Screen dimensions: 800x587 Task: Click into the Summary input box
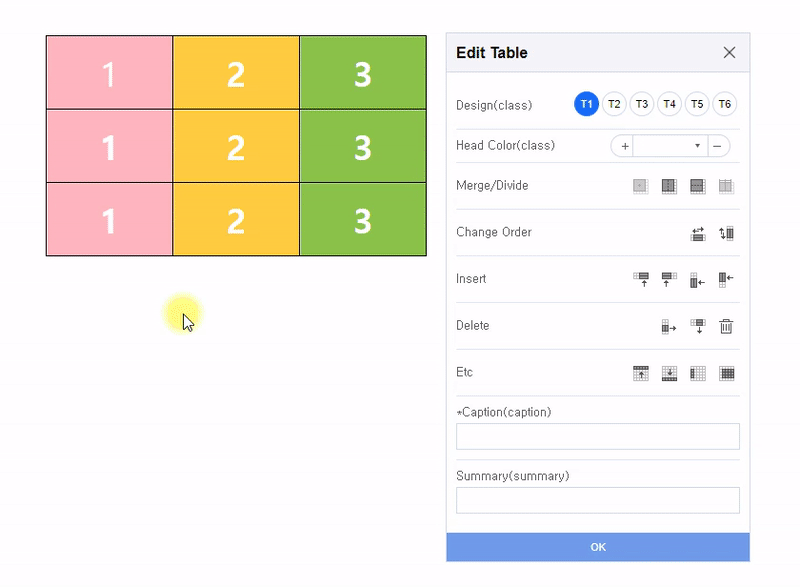[598, 500]
